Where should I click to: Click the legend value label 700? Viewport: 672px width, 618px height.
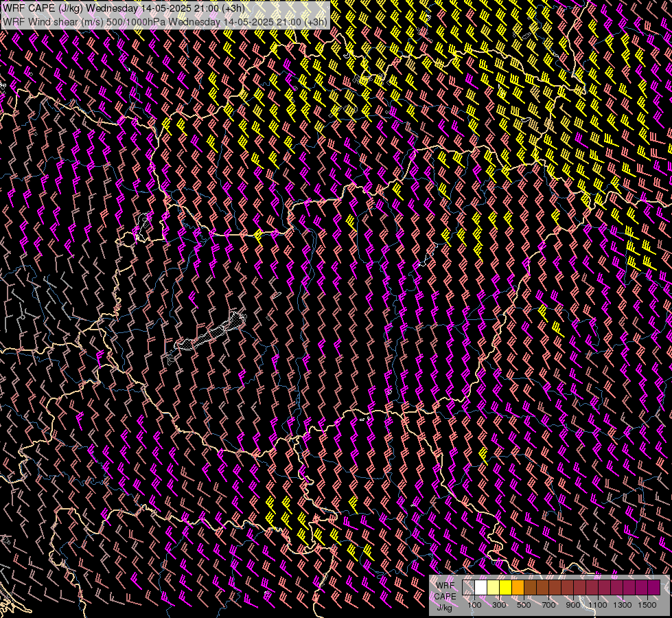point(548,605)
